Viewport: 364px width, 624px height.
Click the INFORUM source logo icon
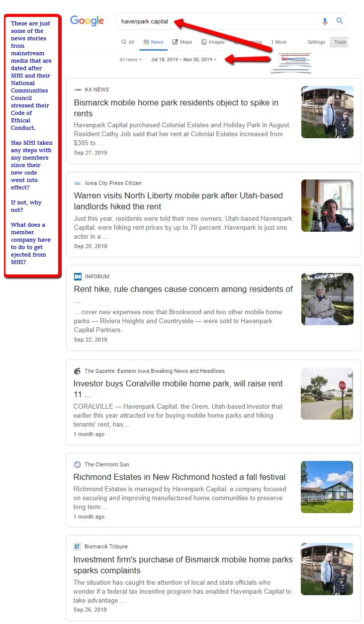point(78,276)
